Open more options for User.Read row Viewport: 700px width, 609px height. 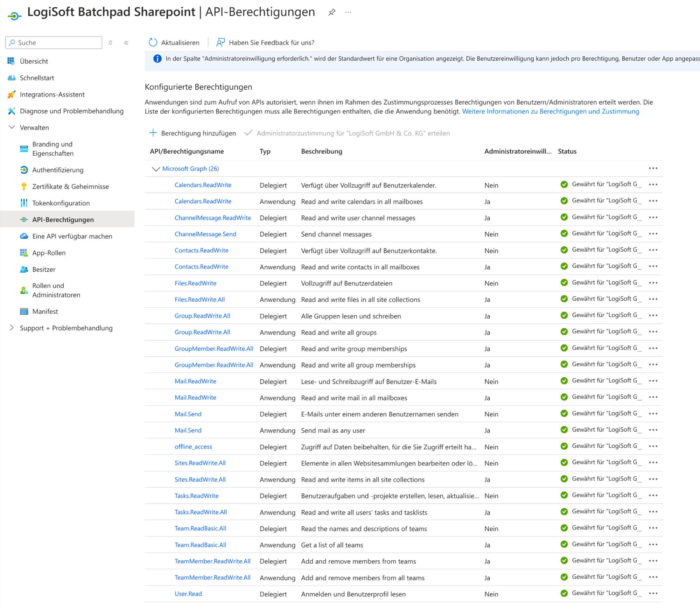653,594
